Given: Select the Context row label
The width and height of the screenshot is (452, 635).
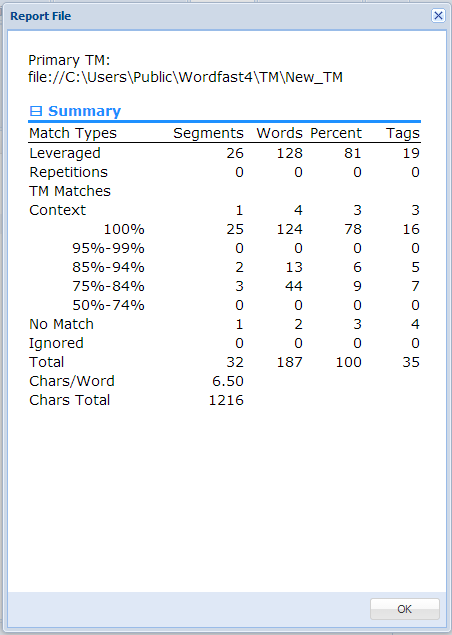Looking at the screenshot, I should pos(58,210).
